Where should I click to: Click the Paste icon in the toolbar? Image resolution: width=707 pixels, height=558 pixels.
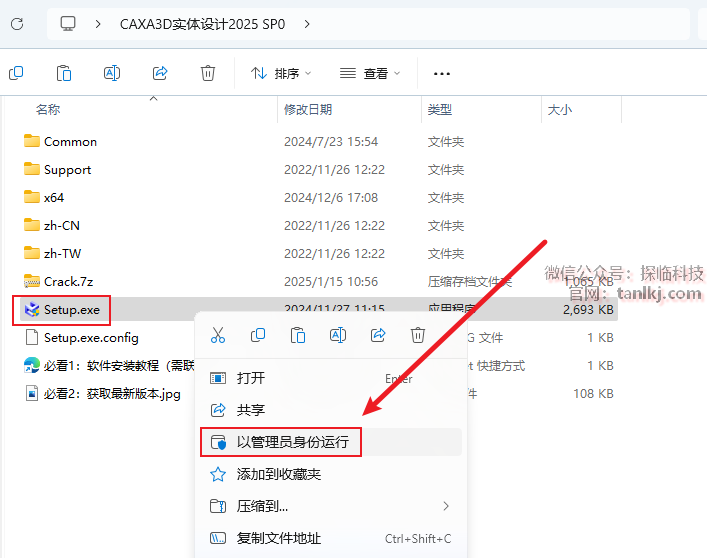(x=64, y=73)
